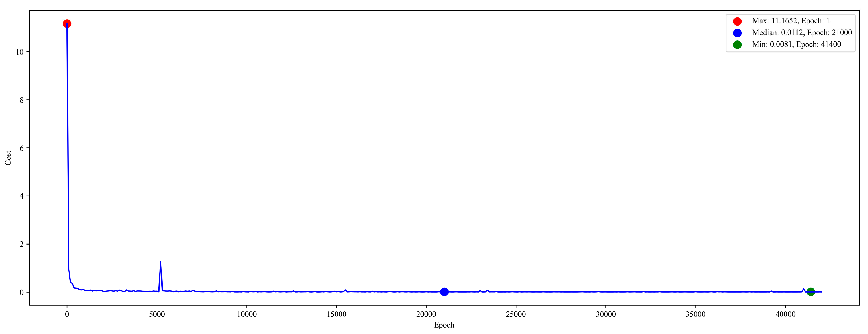The width and height of the screenshot is (868, 334).
Task: Click legend text 'Min: 0.0081, Epoch: 41400'
Action: tap(796, 44)
